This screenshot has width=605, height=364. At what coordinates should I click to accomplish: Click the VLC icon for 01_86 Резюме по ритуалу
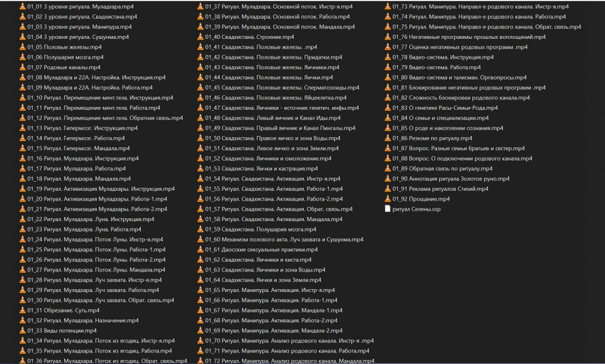click(387, 138)
